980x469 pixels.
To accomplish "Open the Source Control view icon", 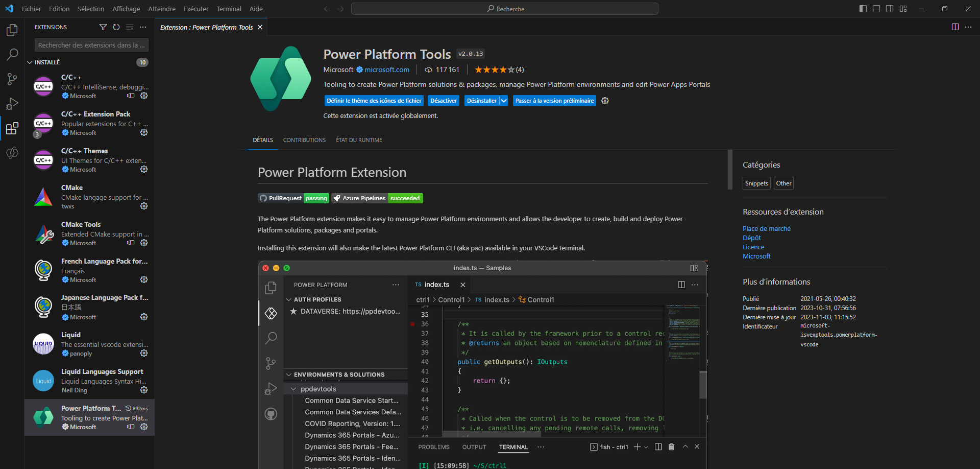I will tap(12, 79).
